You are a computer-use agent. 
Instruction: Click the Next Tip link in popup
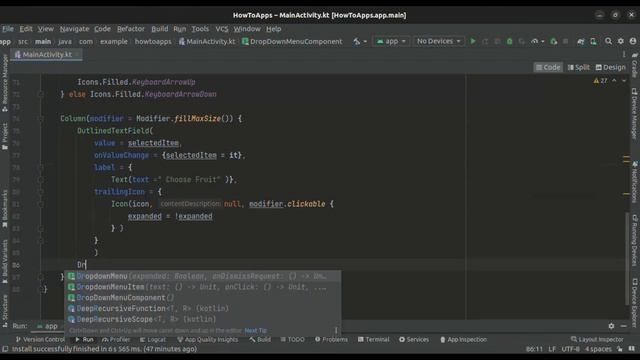[x=256, y=331]
